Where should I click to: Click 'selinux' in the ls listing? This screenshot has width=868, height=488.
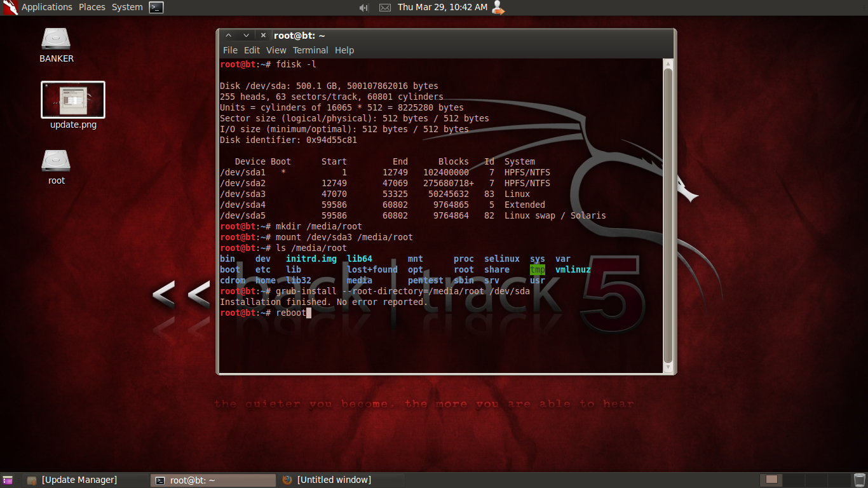(x=502, y=259)
